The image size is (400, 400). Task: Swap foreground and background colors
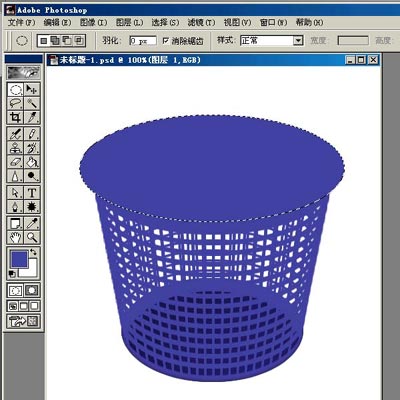[34, 252]
